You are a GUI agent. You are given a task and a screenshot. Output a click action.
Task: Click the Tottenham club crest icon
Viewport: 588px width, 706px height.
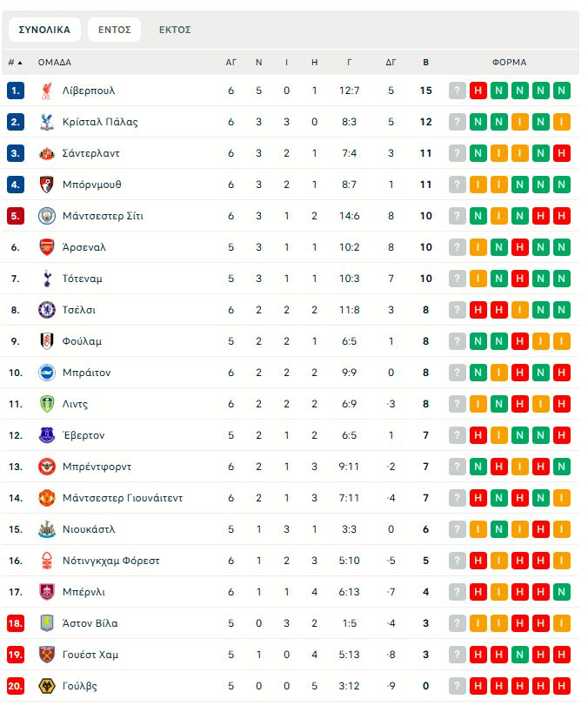click(47, 279)
